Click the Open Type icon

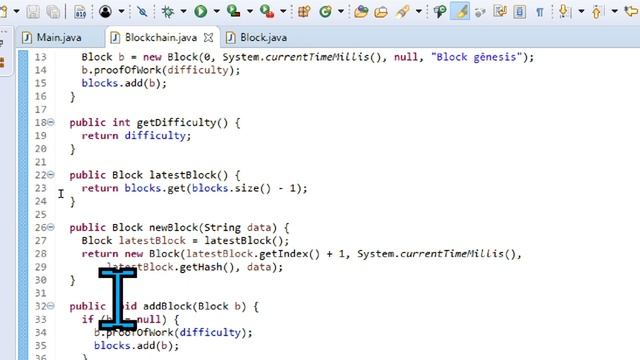click(x=361, y=11)
